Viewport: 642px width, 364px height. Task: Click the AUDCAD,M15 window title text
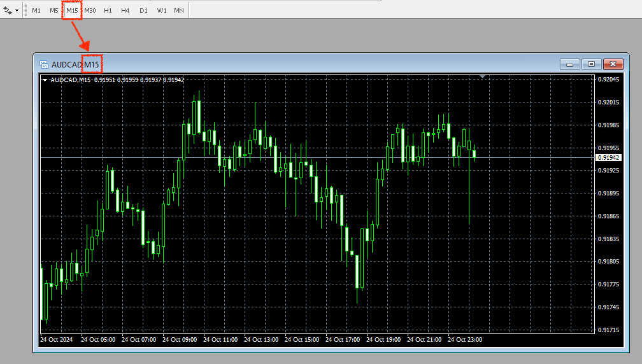(x=75, y=65)
